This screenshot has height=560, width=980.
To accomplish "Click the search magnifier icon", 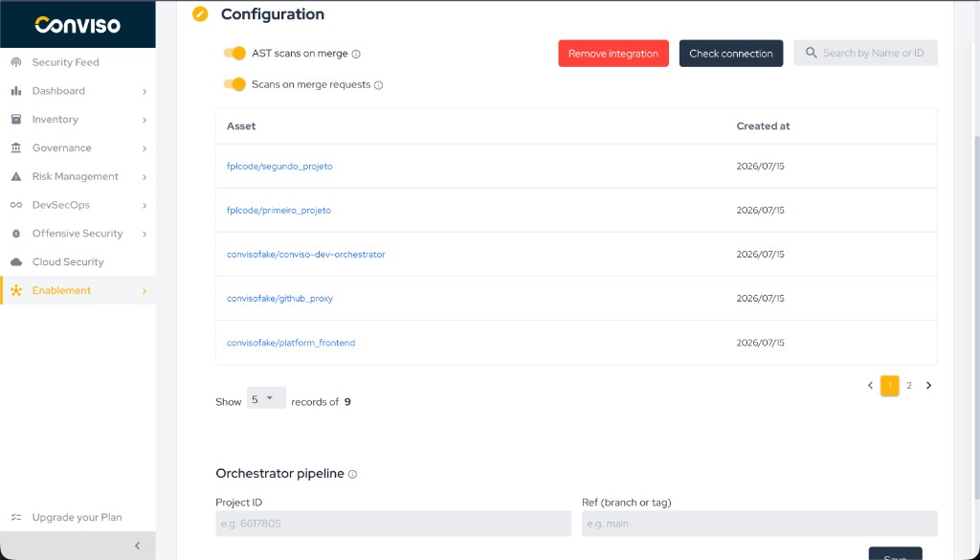I will pyautogui.click(x=812, y=53).
